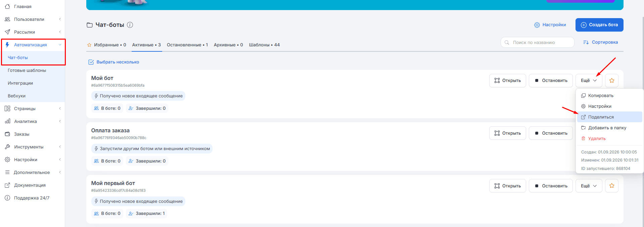Open the Ещё dropdown for Мой первый бот
Viewport: 644px width, 227px height.
[x=589, y=186]
